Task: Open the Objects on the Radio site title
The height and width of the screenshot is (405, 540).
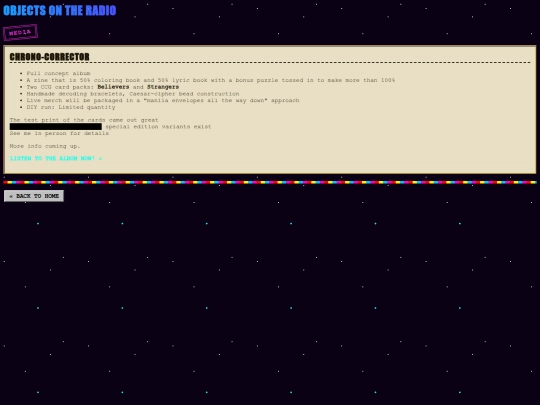Action: 60,10
